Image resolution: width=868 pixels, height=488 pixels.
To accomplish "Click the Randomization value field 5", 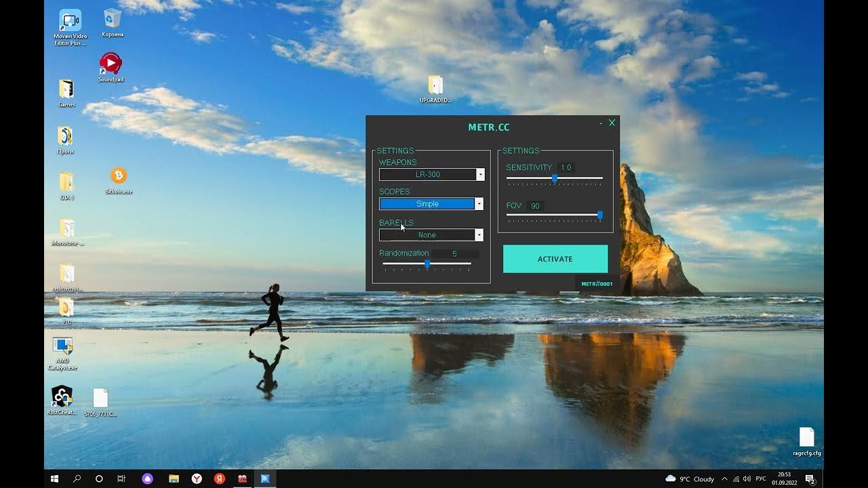I will 454,253.
